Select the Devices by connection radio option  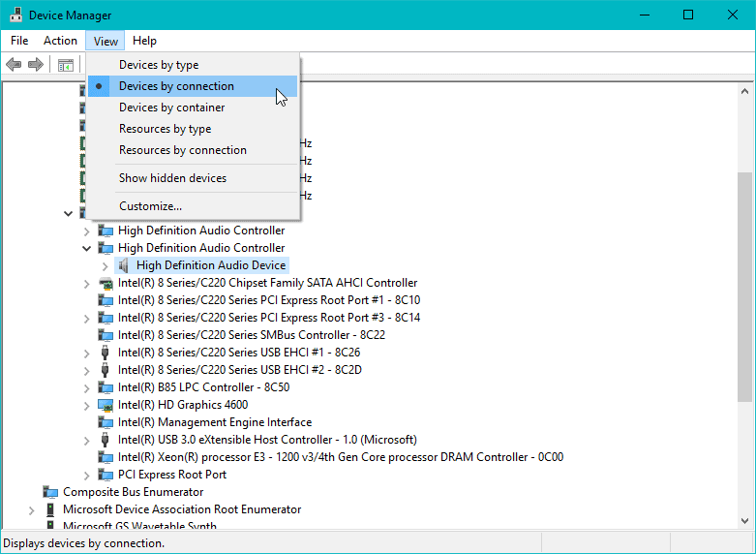pyautogui.click(x=193, y=86)
